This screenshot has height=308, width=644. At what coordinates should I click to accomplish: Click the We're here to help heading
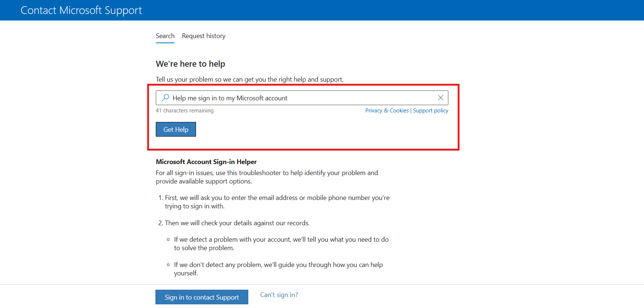(191, 64)
